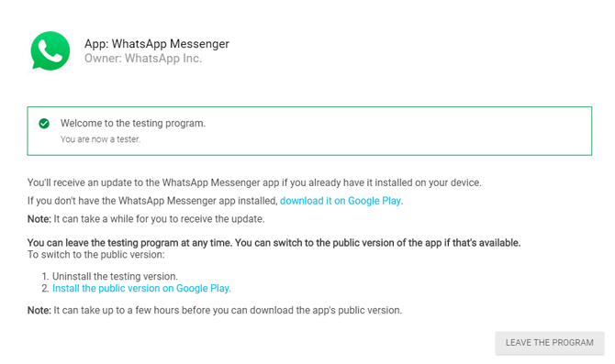The height and width of the screenshot is (364, 615).
Task: Click the You are now a tester text
Action: coord(100,139)
